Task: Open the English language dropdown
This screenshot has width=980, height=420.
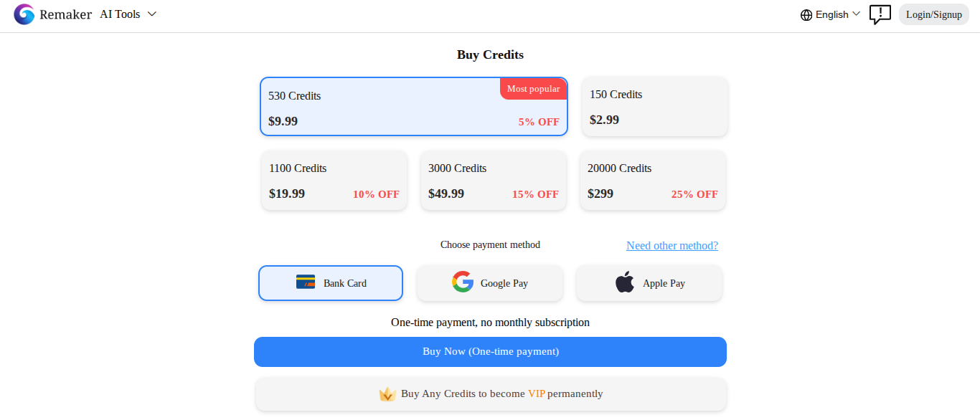Action: [830, 14]
